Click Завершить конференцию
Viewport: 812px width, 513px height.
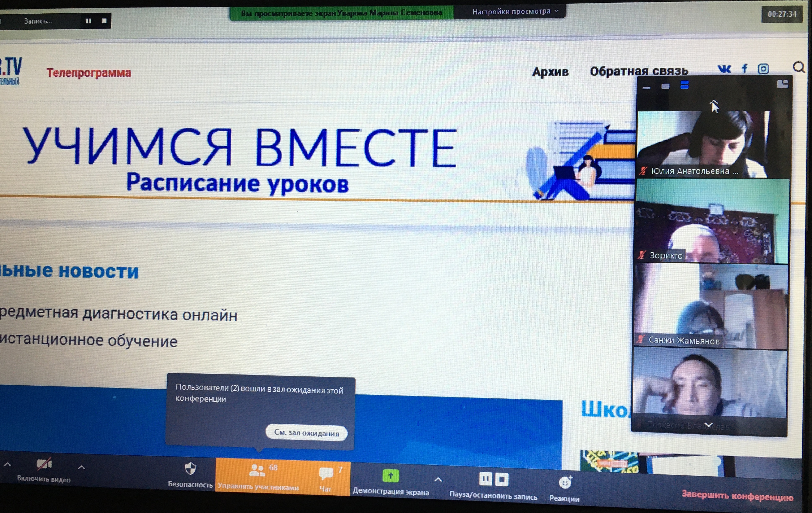click(737, 496)
